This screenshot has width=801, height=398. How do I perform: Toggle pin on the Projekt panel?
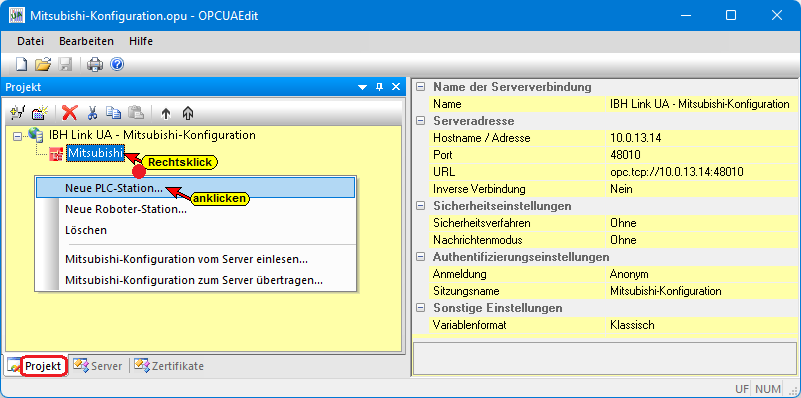click(379, 87)
